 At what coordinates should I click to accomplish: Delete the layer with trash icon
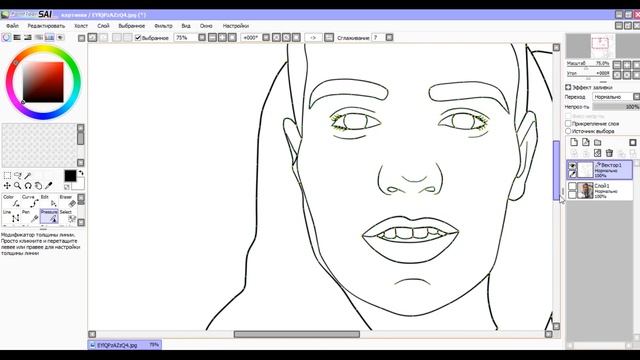point(609,153)
